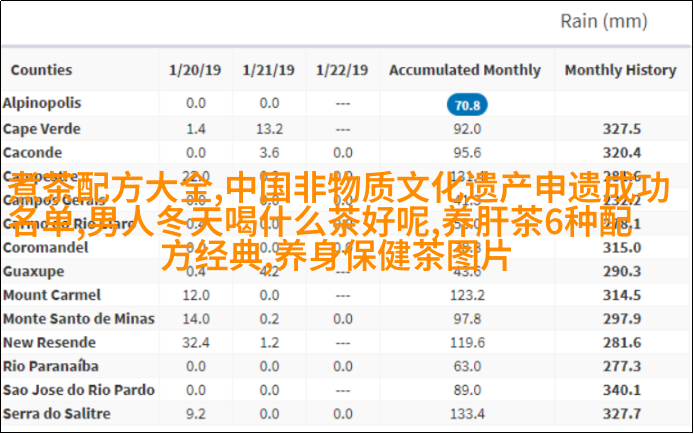Select the 1/21/19 date column header

click(268, 70)
